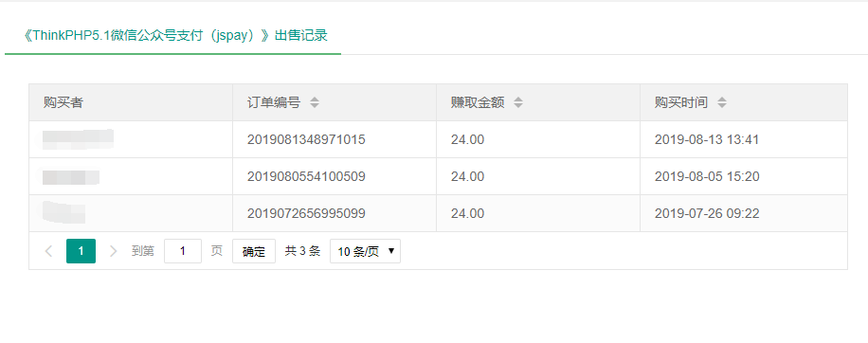Sort by 购买时间 using its sort arrows
868x343 pixels.
click(x=722, y=102)
